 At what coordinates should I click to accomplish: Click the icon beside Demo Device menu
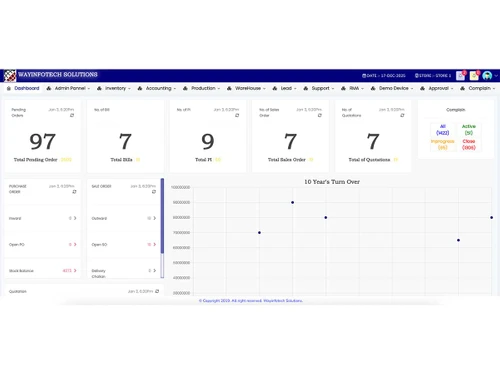coord(373,88)
